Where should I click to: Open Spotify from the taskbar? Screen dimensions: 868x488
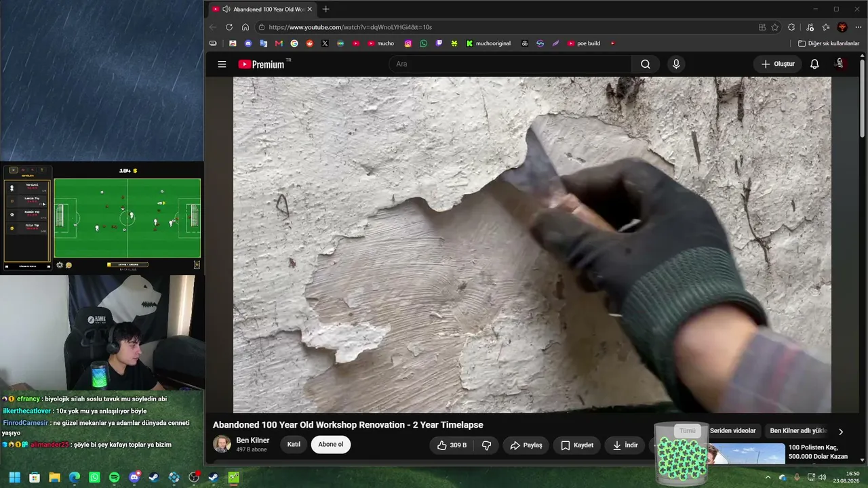114,477
